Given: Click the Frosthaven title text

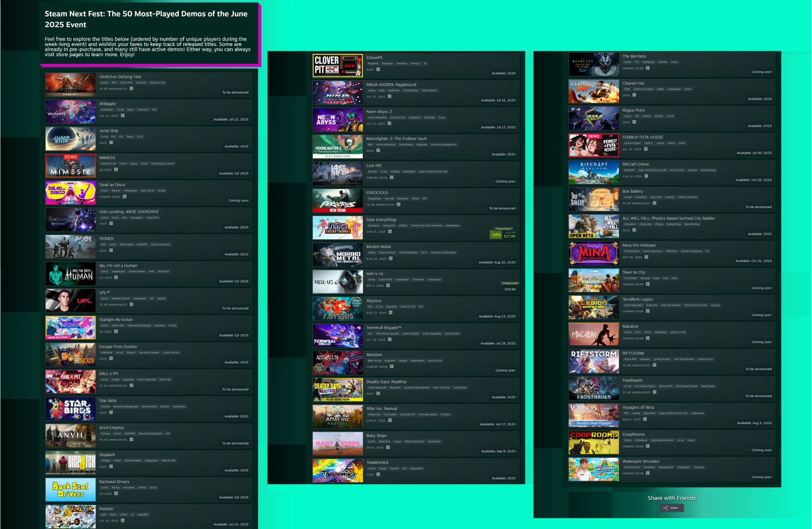Looking at the screenshot, I should [x=632, y=380].
